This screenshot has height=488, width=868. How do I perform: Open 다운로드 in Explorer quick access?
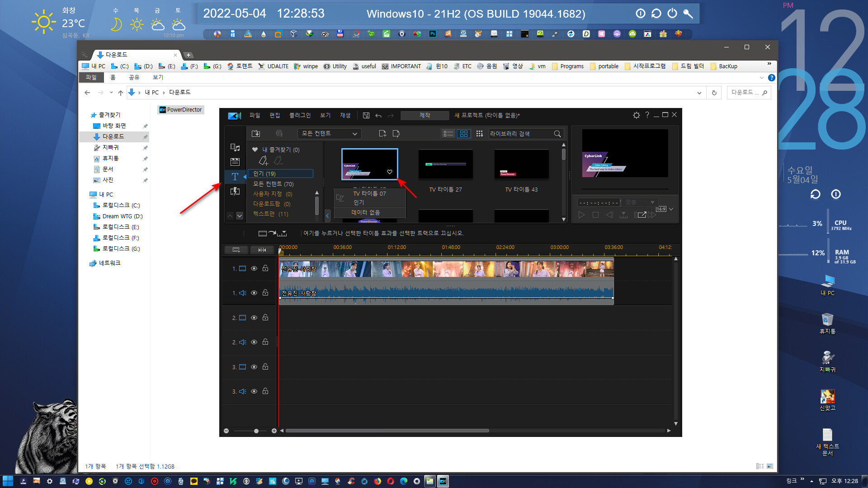(x=113, y=136)
